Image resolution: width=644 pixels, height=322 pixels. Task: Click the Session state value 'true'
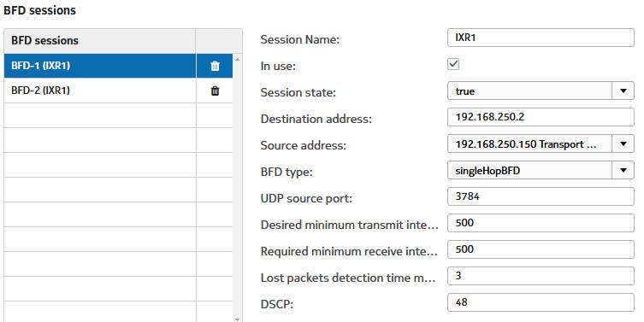(x=465, y=91)
